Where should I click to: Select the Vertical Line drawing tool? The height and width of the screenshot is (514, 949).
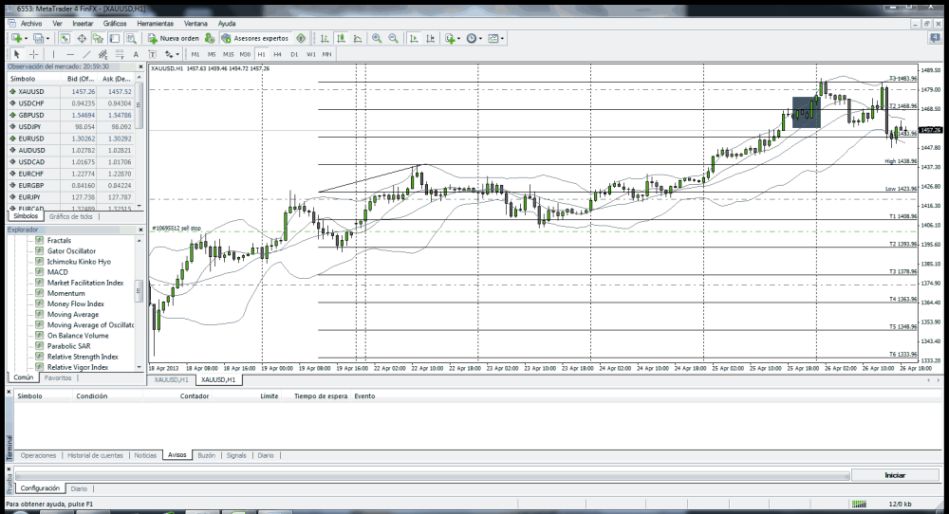[55, 54]
